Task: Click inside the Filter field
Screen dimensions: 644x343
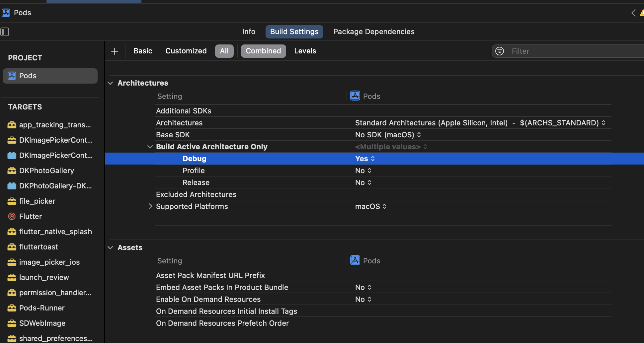Action: (x=548, y=51)
